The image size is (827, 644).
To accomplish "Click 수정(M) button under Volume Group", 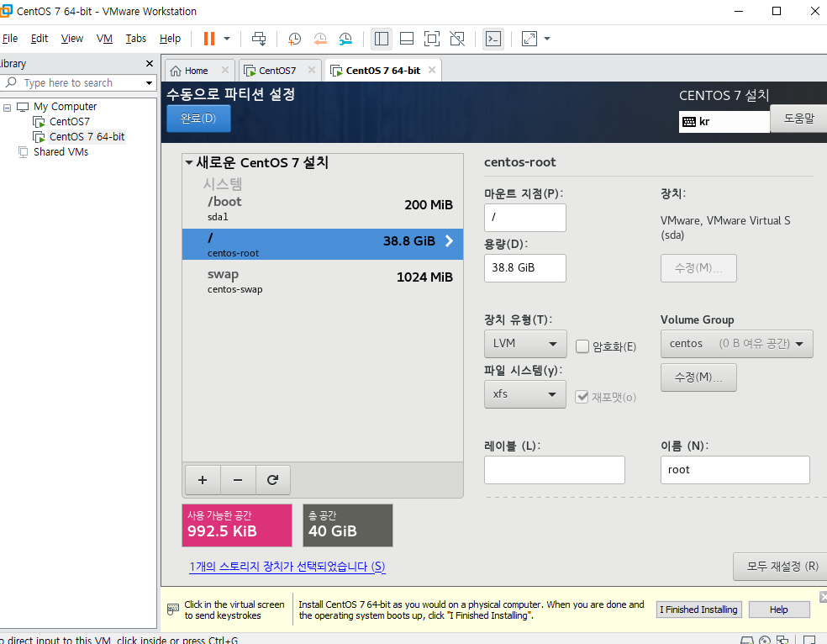I will coord(698,377).
